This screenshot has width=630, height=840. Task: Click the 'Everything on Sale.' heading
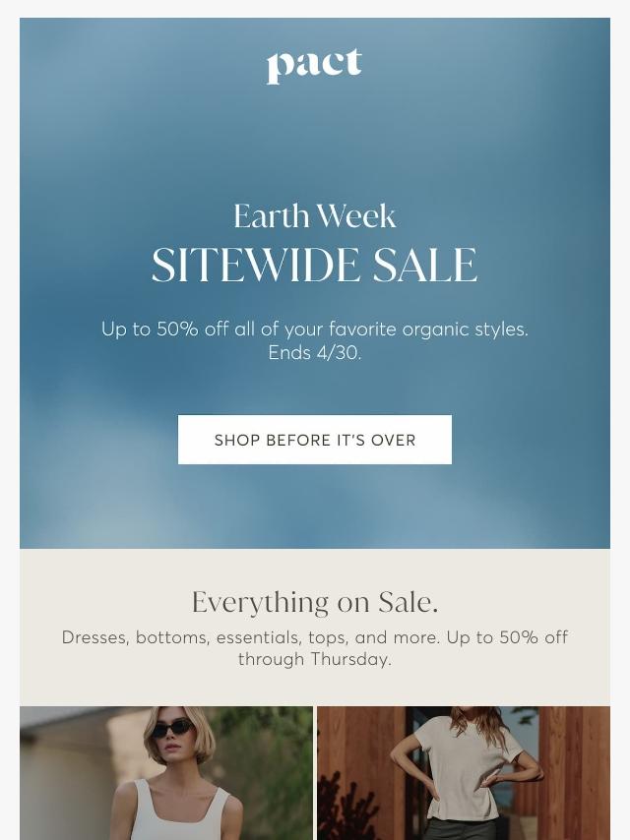click(x=315, y=602)
